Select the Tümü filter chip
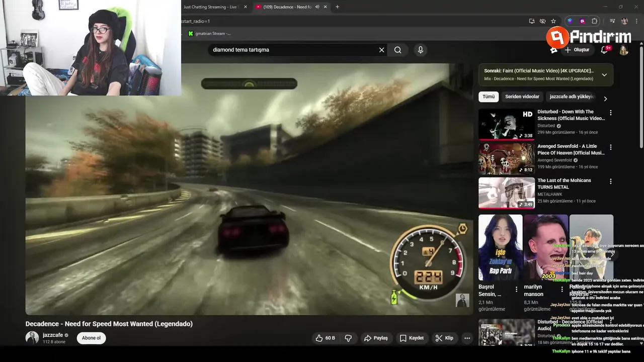Image resolution: width=644 pixels, height=362 pixels. [x=489, y=97]
